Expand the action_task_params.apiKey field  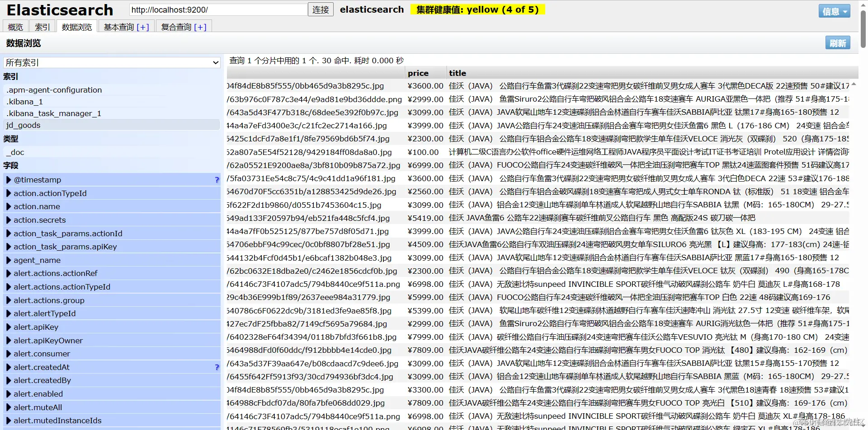(x=112, y=247)
